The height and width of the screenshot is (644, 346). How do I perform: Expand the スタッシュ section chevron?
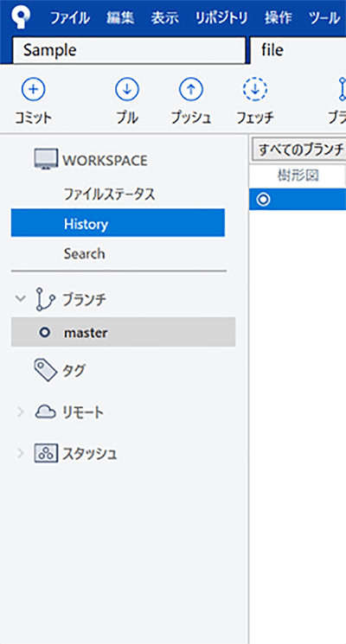[x=21, y=454]
